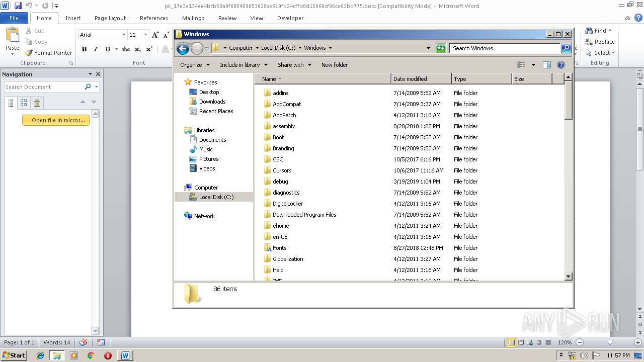Sort files by the Name column

click(x=323, y=79)
